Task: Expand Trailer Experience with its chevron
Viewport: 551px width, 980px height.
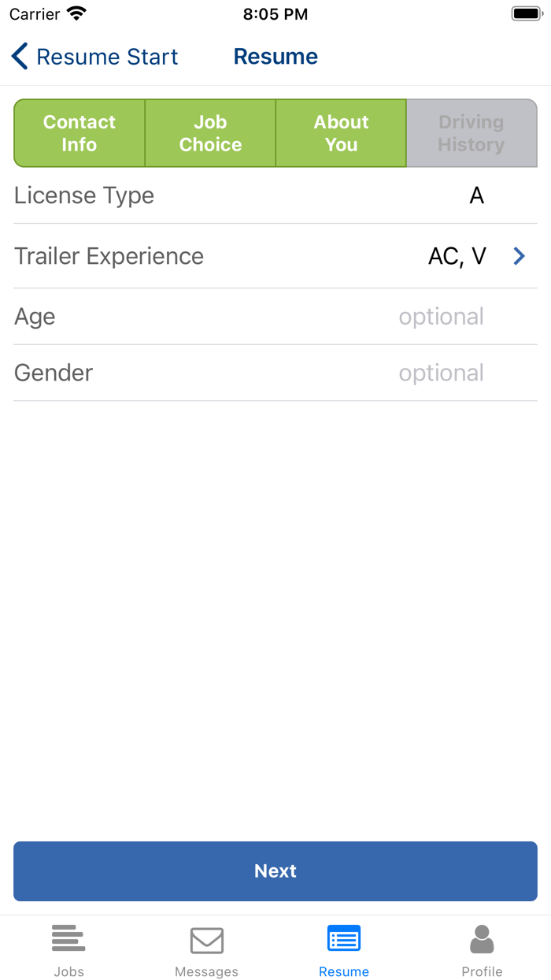Action: pyautogui.click(x=519, y=256)
